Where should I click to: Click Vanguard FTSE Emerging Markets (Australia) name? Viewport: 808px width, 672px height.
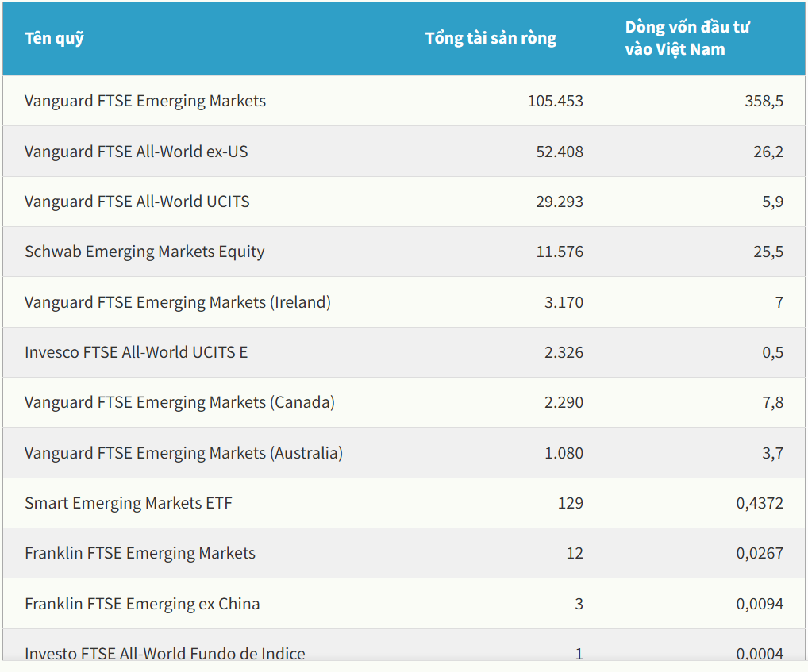coord(183,453)
